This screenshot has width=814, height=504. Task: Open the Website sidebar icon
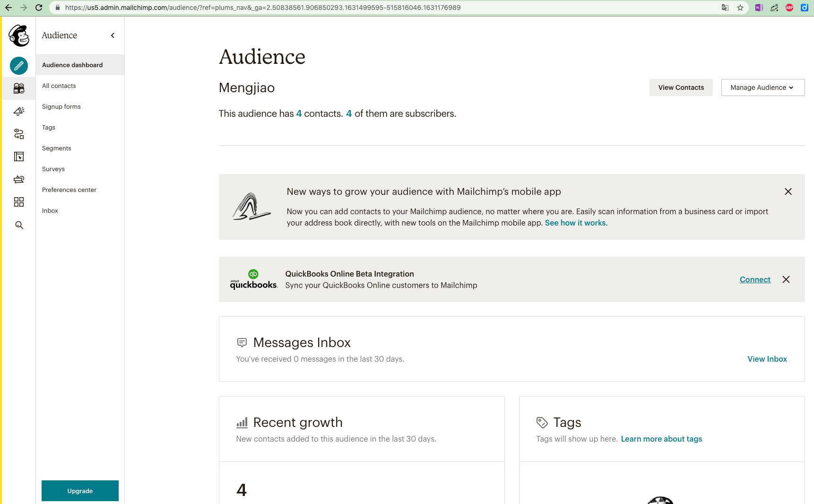click(19, 156)
